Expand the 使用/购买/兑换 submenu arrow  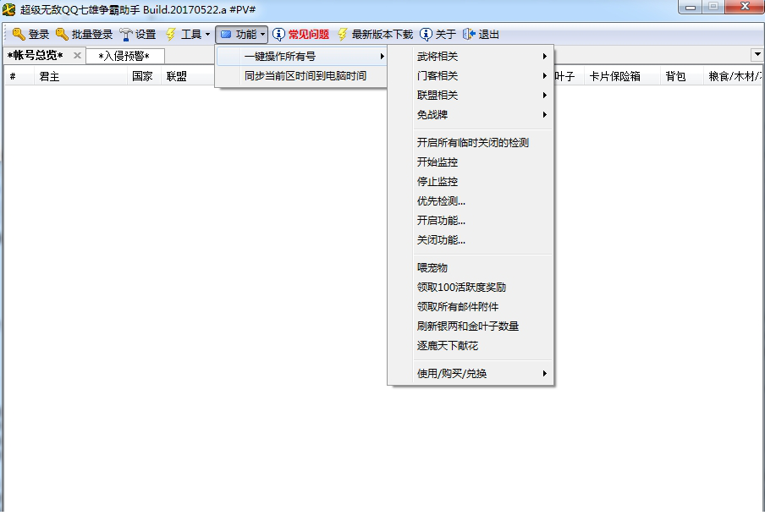point(544,374)
